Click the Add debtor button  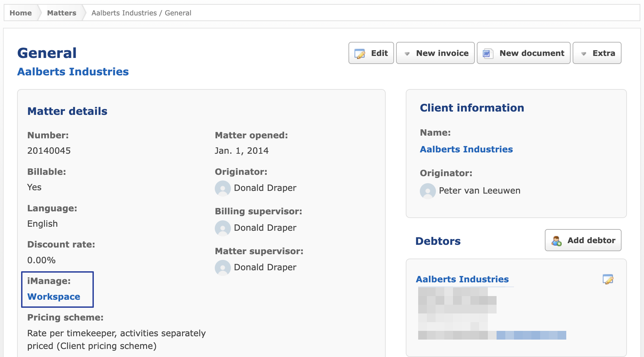(583, 240)
